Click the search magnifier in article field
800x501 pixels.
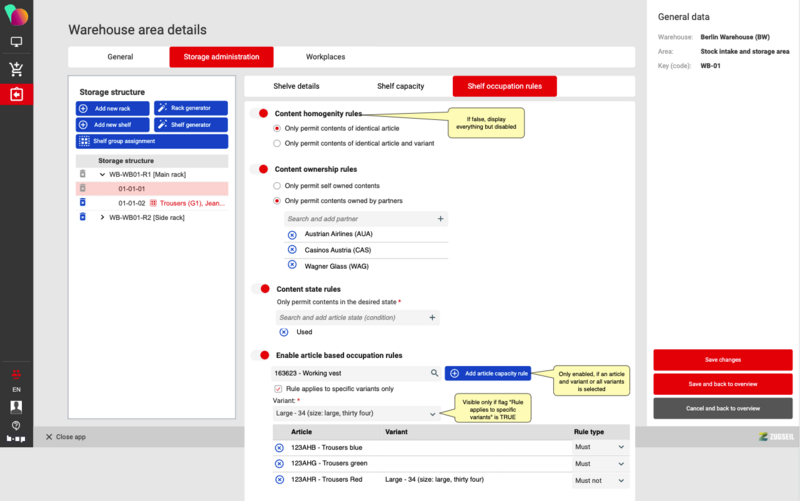click(434, 373)
